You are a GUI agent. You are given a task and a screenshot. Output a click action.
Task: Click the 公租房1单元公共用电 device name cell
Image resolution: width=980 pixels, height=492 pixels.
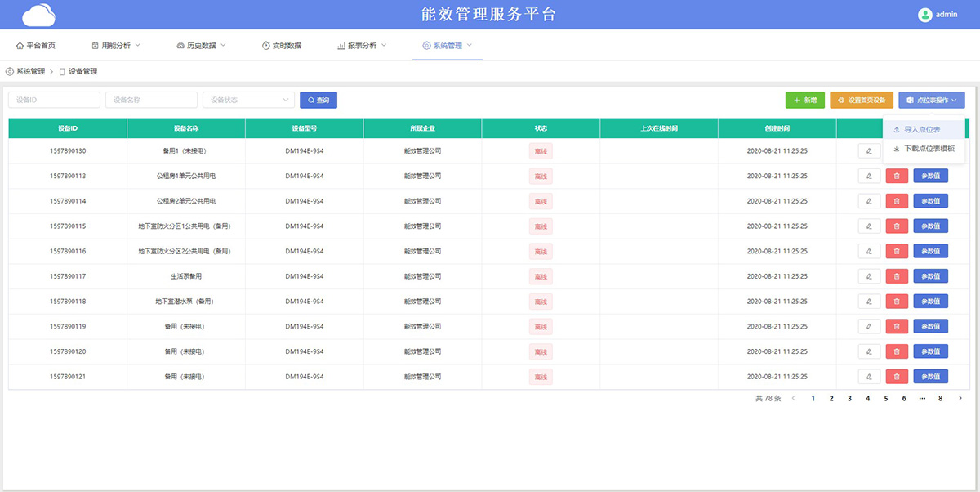pos(186,176)
